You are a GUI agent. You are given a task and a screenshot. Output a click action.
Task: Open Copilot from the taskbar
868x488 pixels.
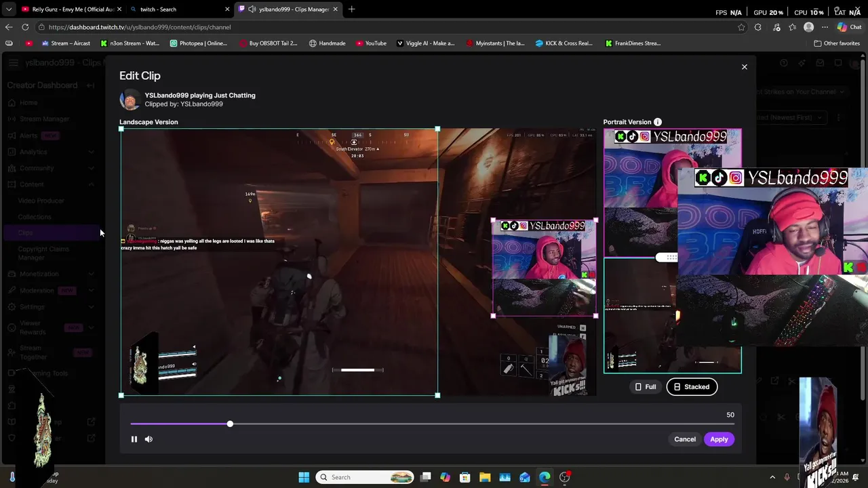[x=445, y=477]
